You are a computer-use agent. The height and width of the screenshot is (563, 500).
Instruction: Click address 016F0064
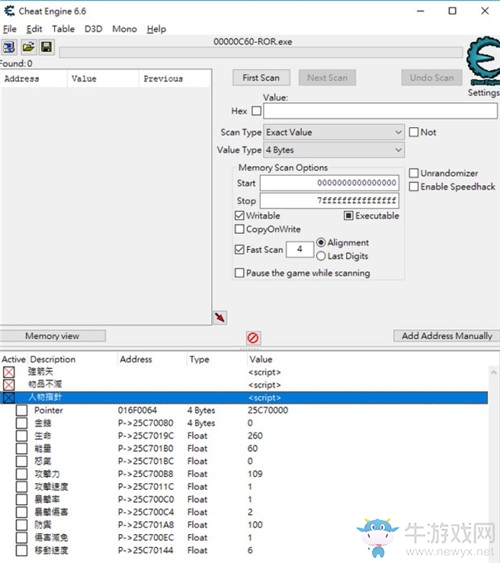click(137, 410)
